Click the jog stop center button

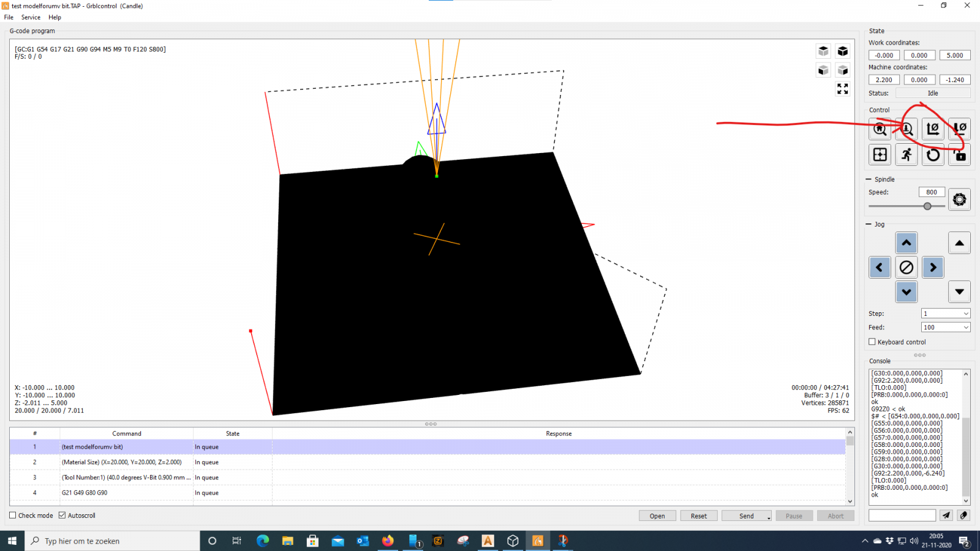(x=907, y=268)
